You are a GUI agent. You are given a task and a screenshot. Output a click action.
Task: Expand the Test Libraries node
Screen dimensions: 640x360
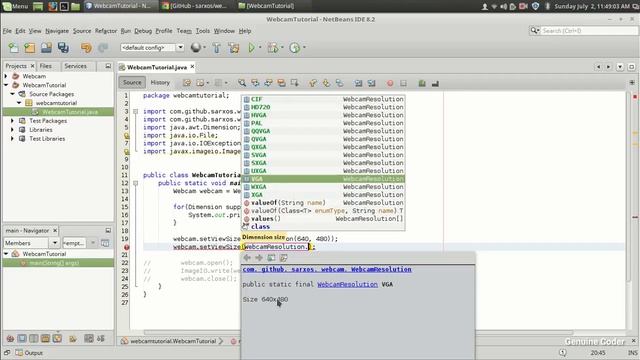13,139
